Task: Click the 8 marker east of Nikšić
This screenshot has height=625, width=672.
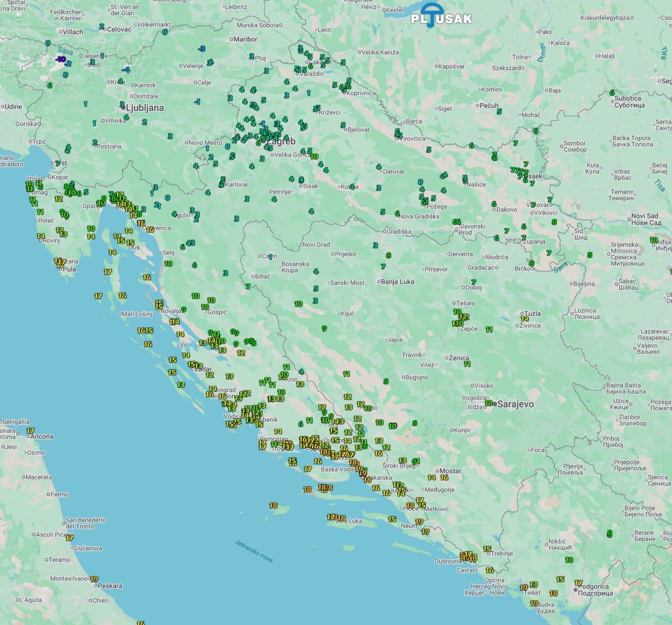Action: pos(609,534)
